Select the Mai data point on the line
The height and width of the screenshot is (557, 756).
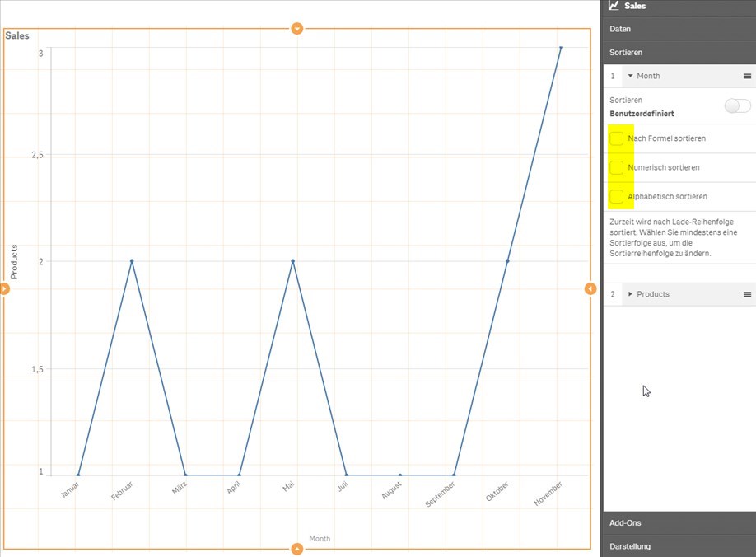tap(292, 261)
